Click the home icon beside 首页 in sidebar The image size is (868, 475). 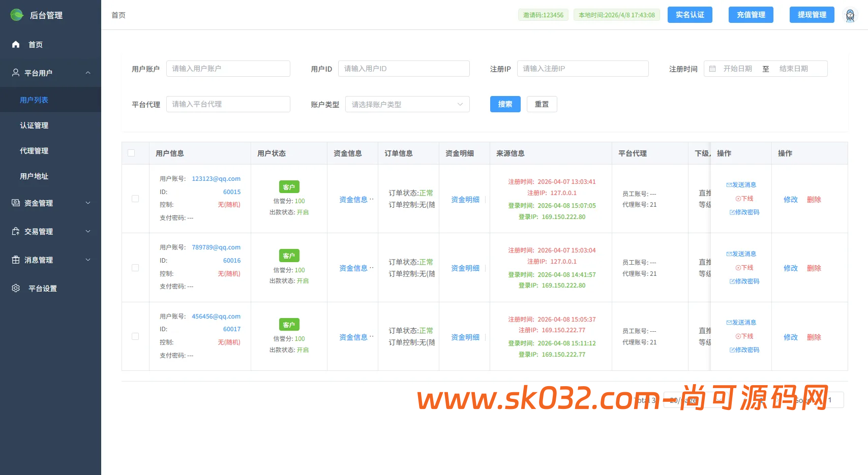tap(16, 44)
